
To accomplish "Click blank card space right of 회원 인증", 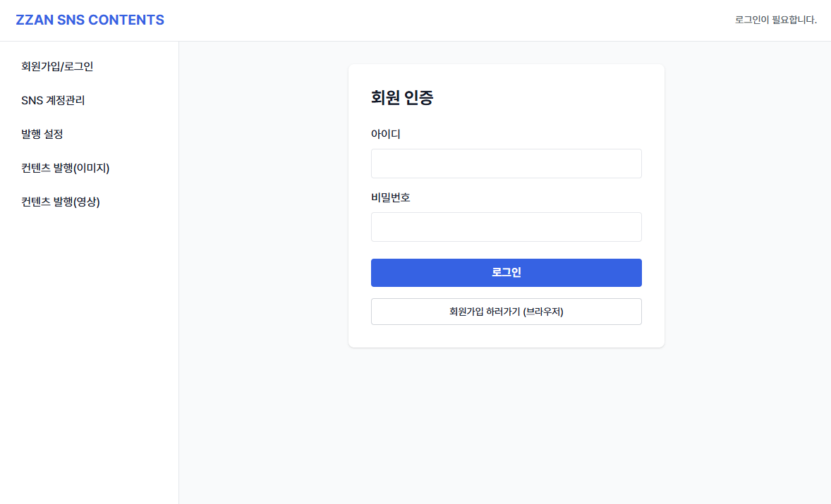I will tap(564, 98).
